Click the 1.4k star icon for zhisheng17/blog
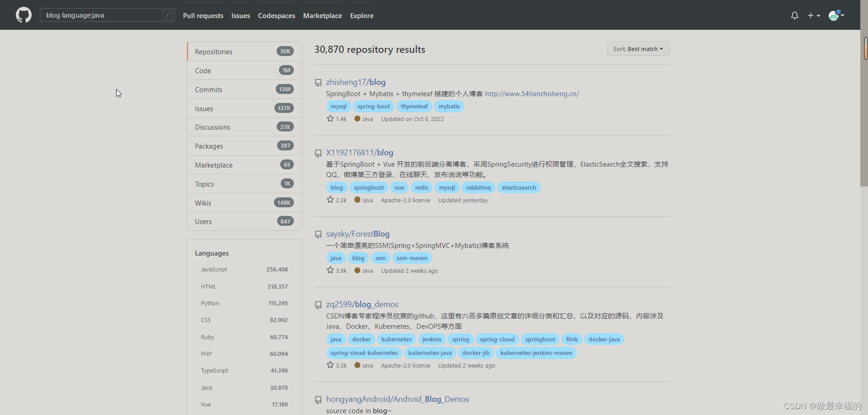 point(330,118)
